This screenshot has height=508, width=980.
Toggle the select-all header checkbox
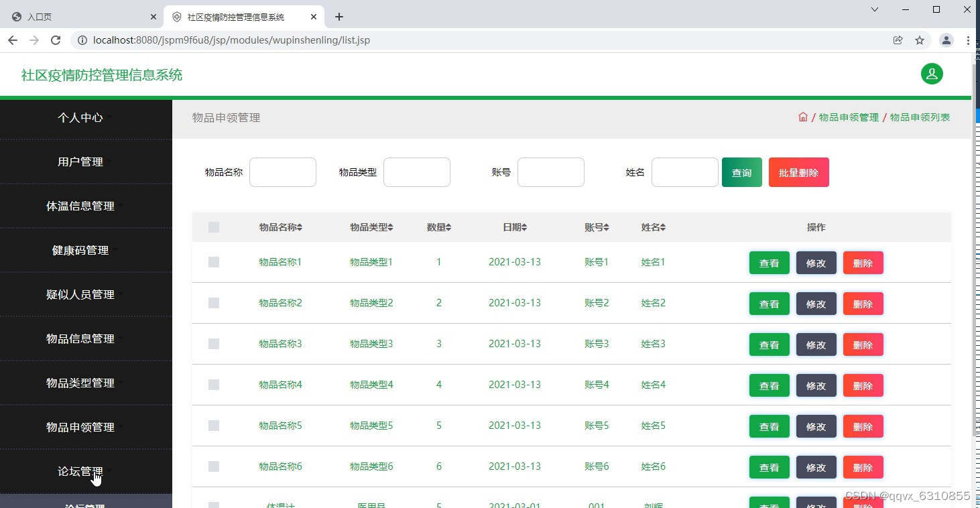point(214,227)
